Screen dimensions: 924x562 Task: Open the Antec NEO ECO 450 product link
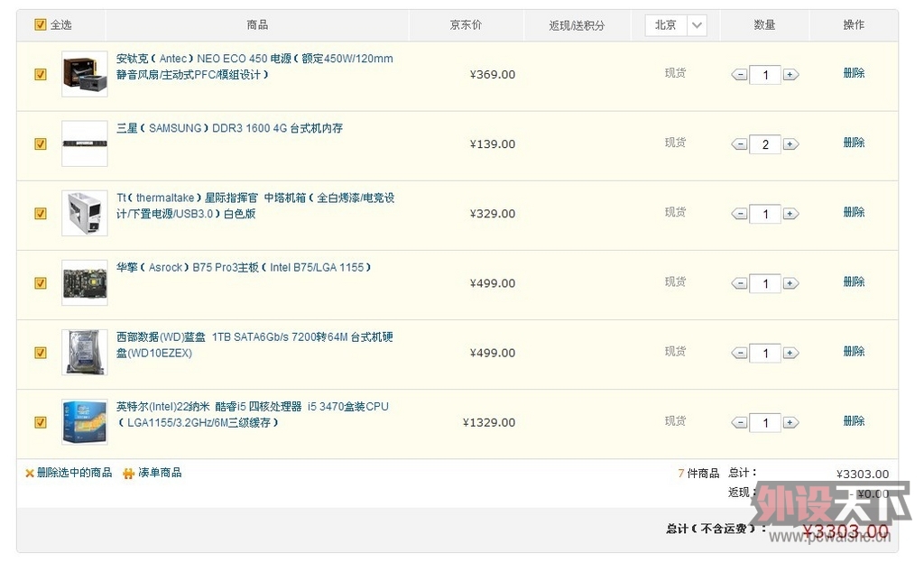pos(254,67)
